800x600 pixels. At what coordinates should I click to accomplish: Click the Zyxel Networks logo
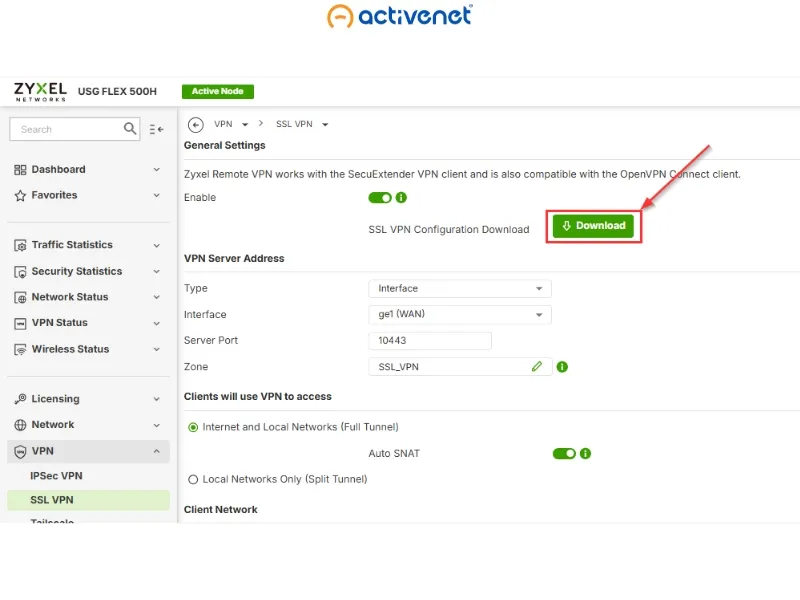pos(40,91)
